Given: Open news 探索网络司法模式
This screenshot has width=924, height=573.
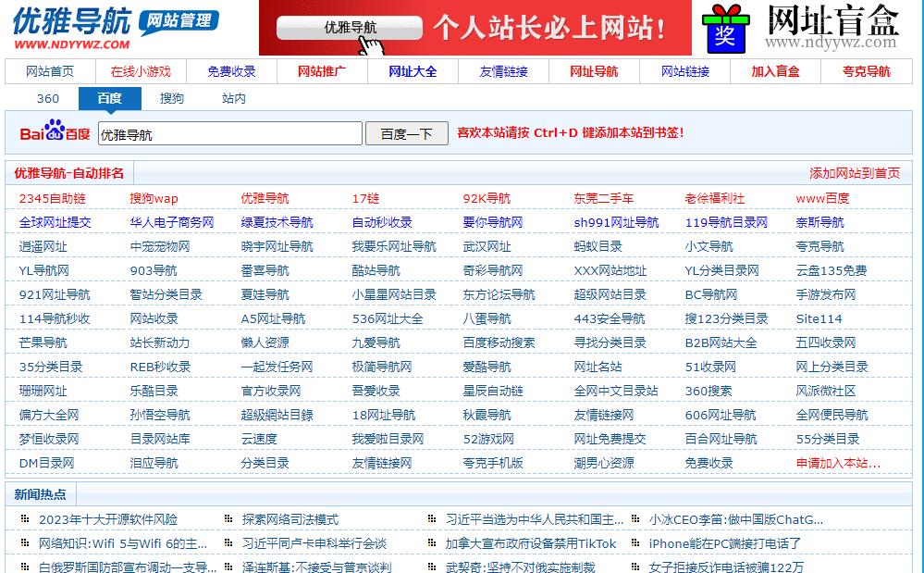Looking at the screenshot, I should tap(290, 519).
